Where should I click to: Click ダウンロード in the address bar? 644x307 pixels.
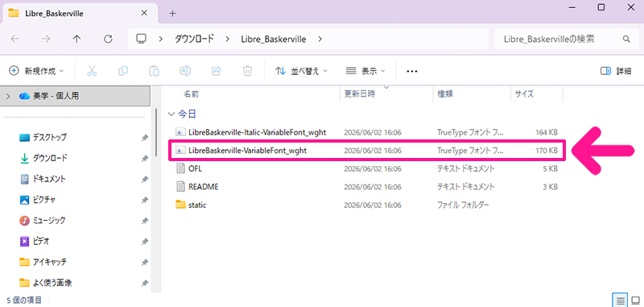pyautogui.click(x=195, y=39)
